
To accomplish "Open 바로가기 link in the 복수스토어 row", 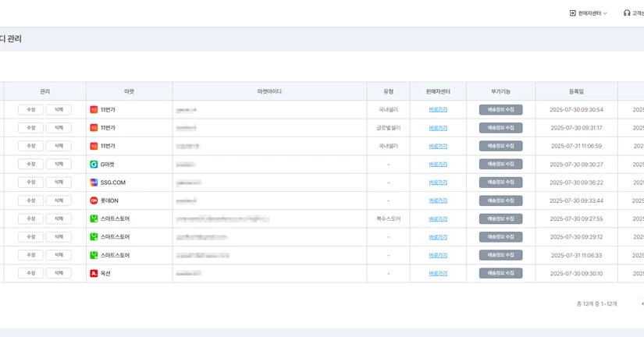I will point(438,218).
